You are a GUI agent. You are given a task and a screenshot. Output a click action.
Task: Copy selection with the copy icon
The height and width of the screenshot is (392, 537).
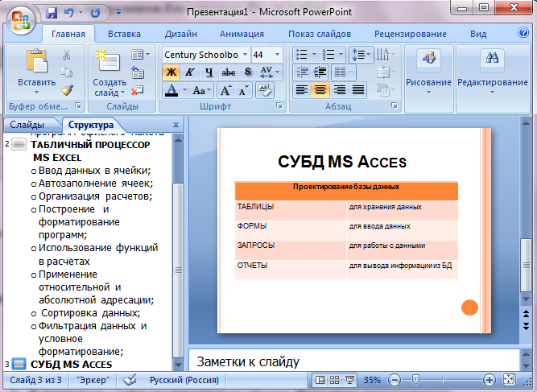[x=67, y=72]
